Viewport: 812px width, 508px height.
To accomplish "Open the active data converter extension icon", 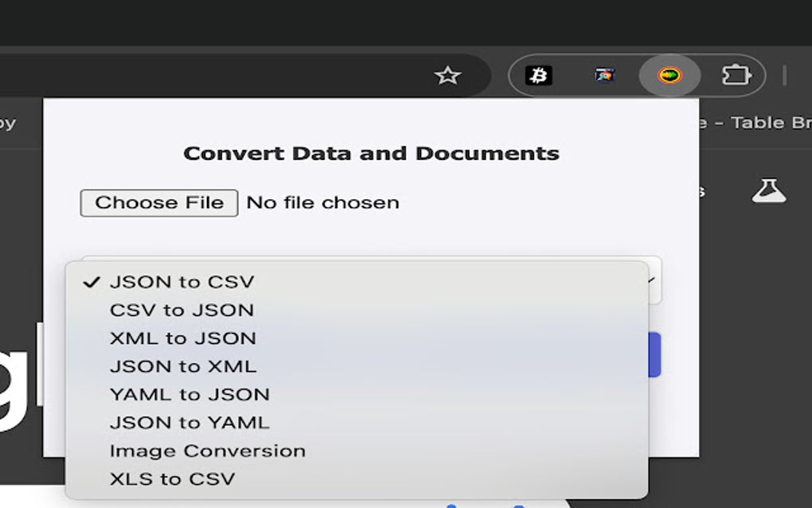I will pos(670,74).
